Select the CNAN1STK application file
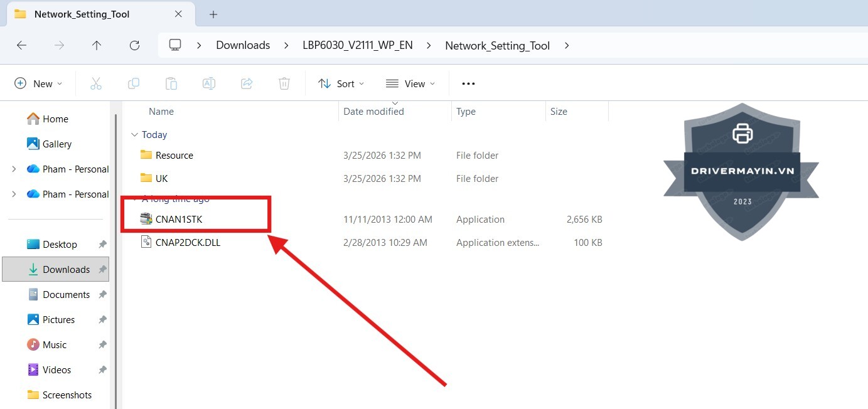Viewport: 868px width, 409px height. 179,220
